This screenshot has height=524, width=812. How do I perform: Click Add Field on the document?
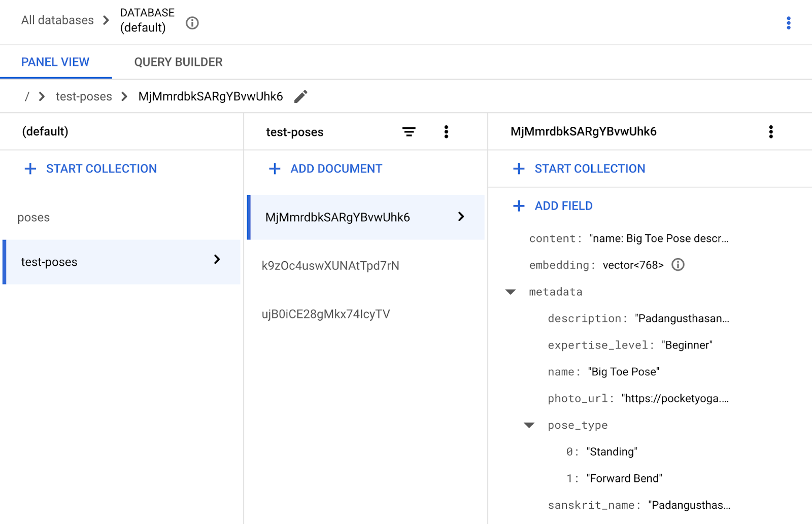tap(552, 206)
